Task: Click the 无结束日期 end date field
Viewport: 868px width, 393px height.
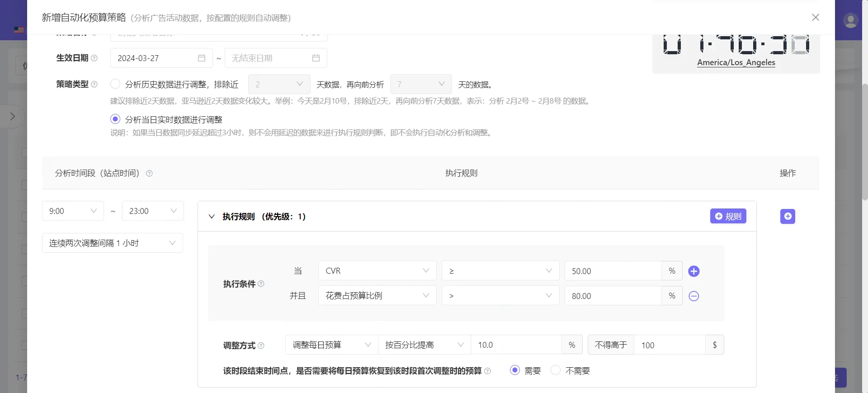Action: coord(276,58)
